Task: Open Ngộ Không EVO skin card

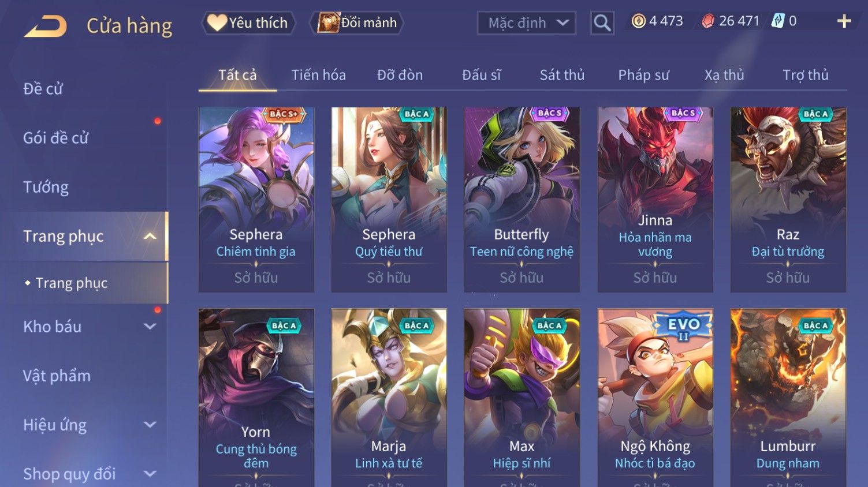Action: [x=655, y=398]
